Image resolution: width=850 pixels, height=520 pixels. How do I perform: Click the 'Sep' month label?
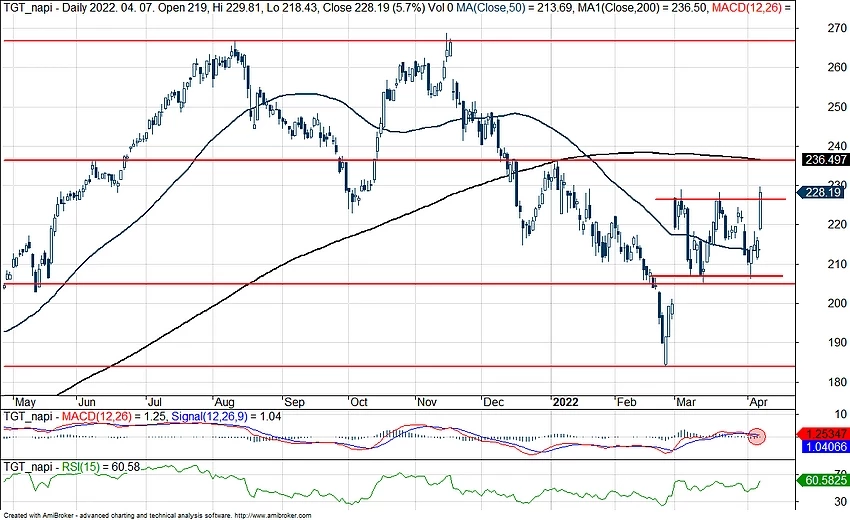294,402
